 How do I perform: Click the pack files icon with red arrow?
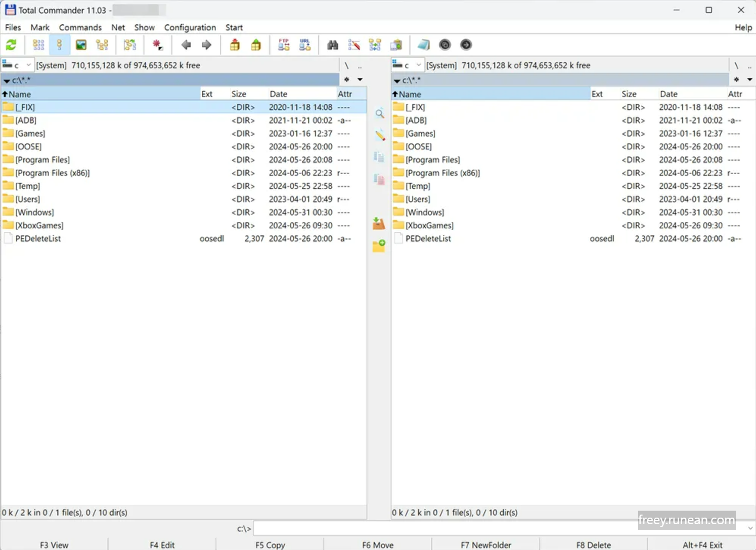[x=235, y=45]
